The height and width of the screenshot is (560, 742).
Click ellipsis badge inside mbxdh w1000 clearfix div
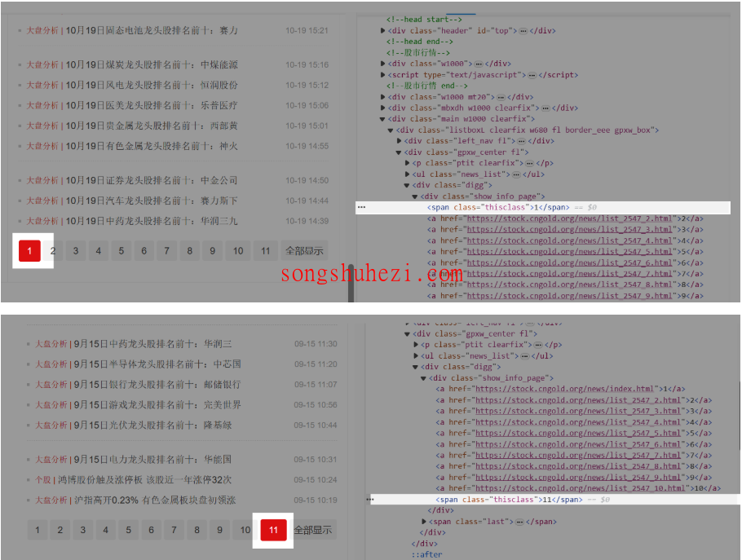(x=545, y=108)
